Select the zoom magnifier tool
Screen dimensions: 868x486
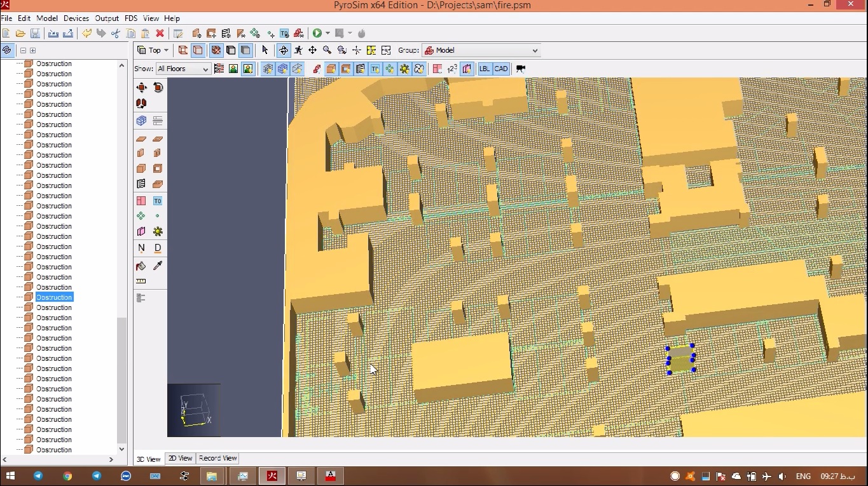pos(327,50)
